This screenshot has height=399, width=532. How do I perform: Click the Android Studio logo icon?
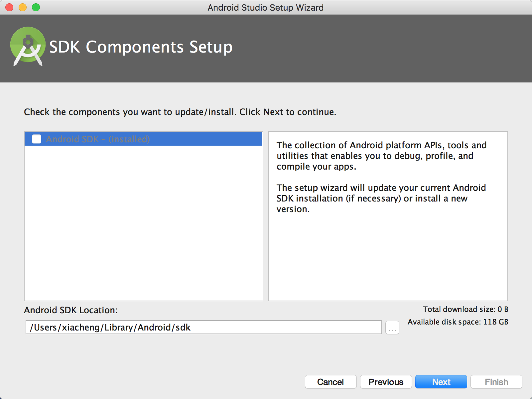pos(28,47)
